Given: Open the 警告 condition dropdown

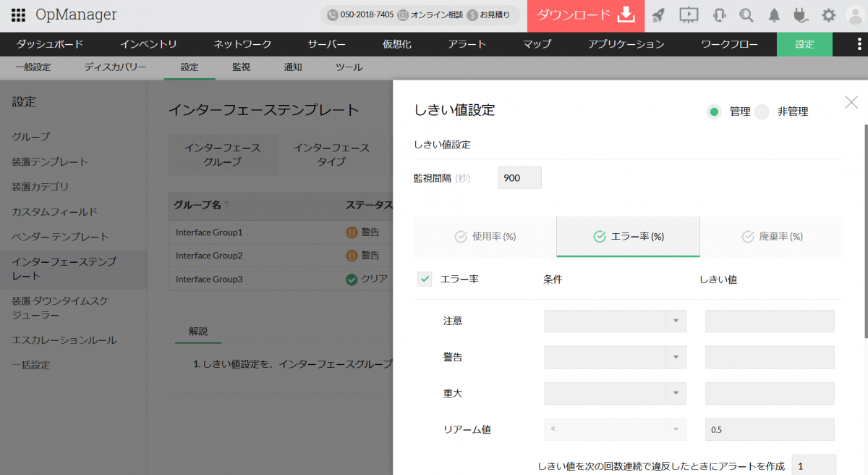Looking at the screenshot, I should (x=615, y=357).
